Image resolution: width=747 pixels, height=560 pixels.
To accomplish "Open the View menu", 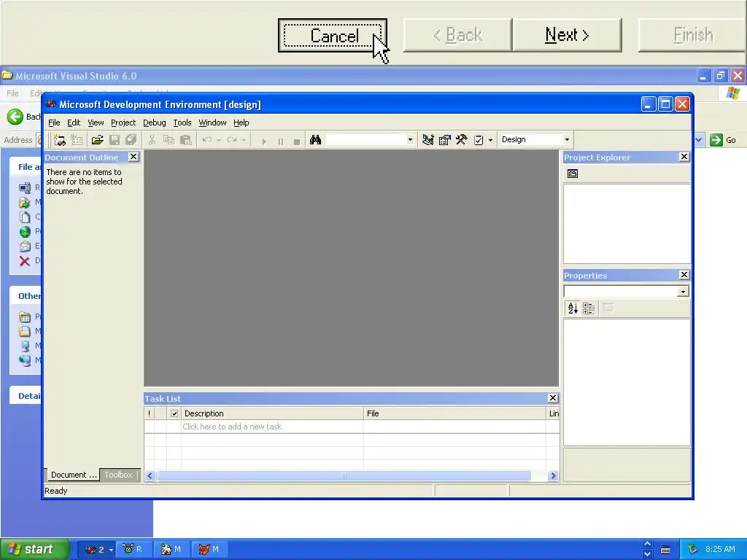I will click(96, 122).
